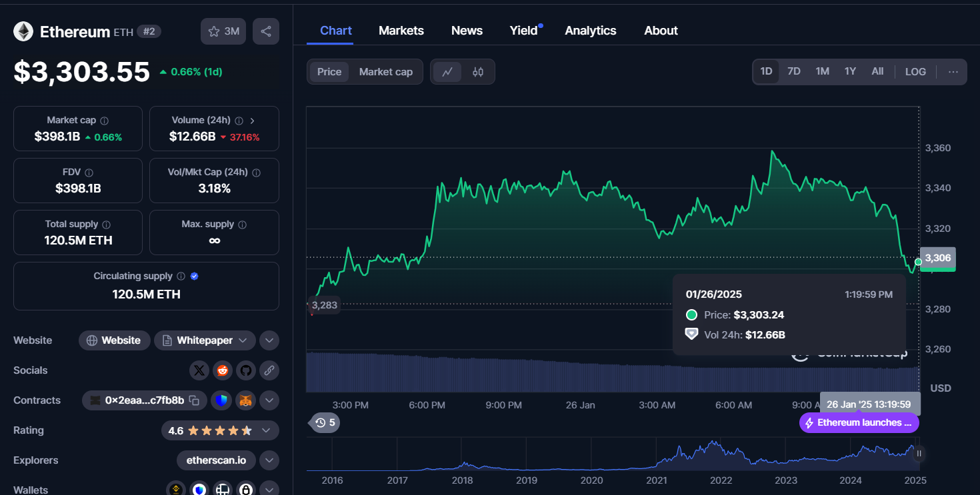Open Volume (24h) details arrow
980x495 pixels.
click(x=252, y=121)
